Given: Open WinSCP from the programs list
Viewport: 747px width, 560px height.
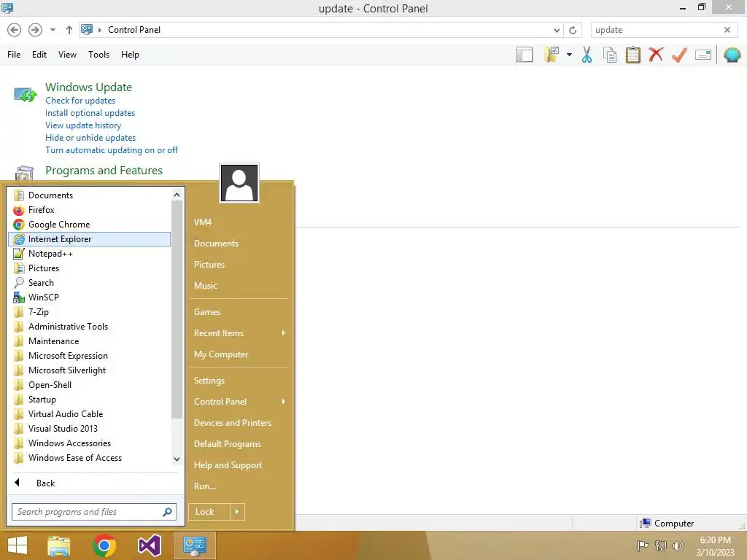Looking at the screenshot, I should coord(90,297).
